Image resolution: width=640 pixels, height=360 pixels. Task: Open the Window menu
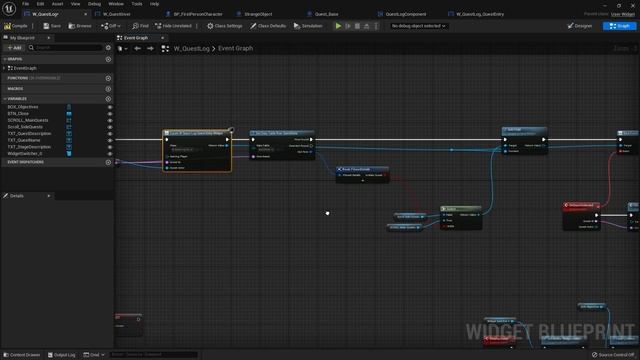coord(116,4)
